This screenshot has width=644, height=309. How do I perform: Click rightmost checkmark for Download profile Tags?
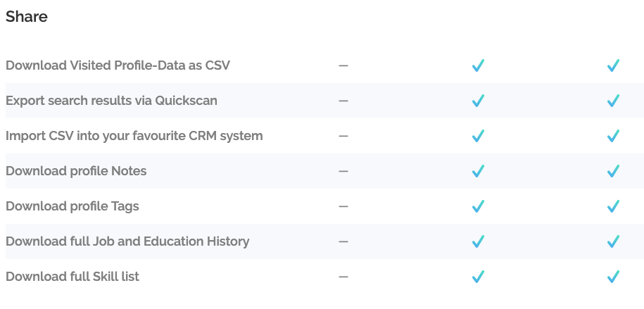613,206
